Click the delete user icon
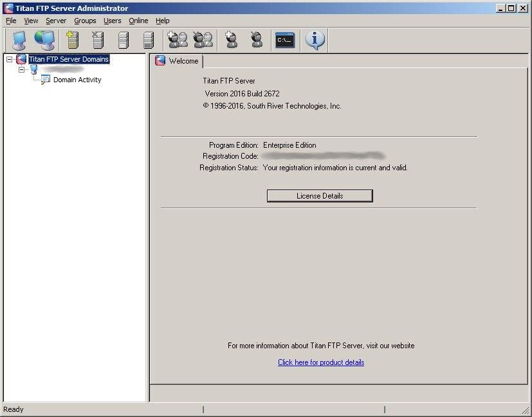 click(x=257, y=40)
